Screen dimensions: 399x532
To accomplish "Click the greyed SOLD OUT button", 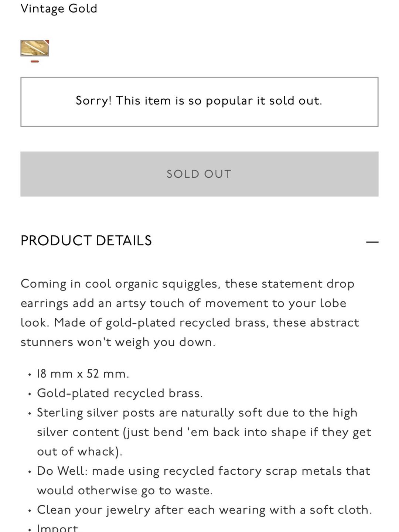I will (199, 174).
